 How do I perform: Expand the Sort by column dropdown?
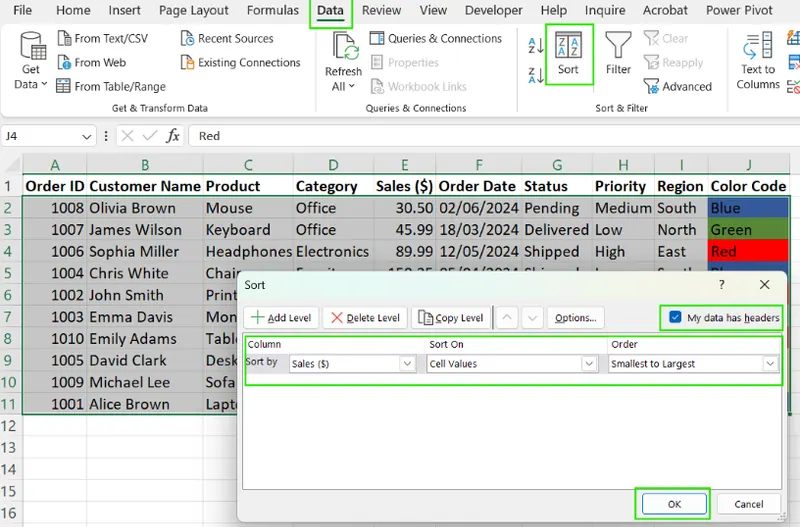point(407,364)
